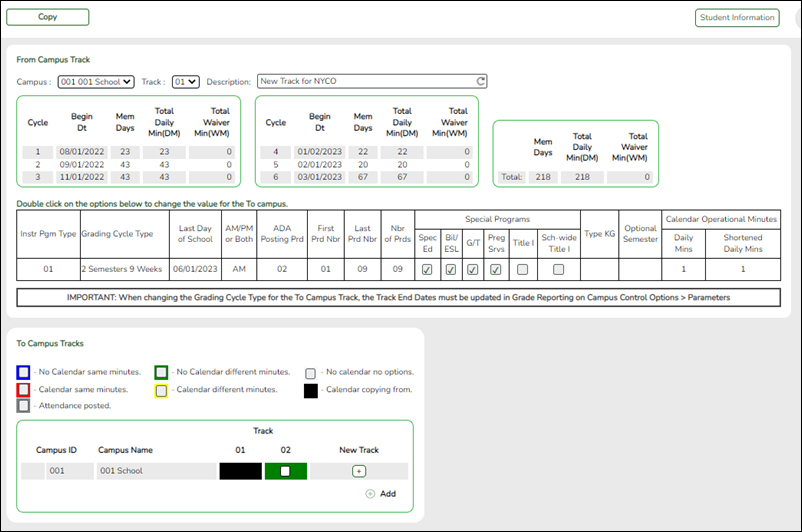
Task: Click the yellow Calendar different minutes legend box
Action: pos(161,389)
